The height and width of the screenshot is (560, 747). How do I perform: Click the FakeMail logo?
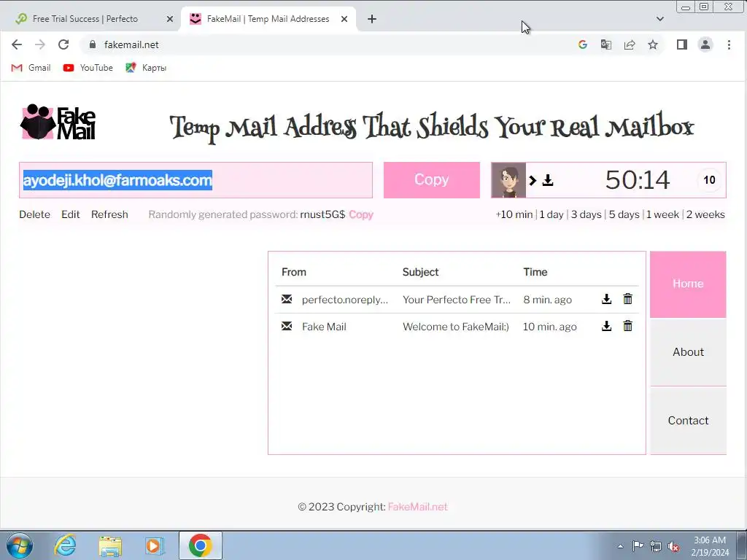(x=58, y=122)
